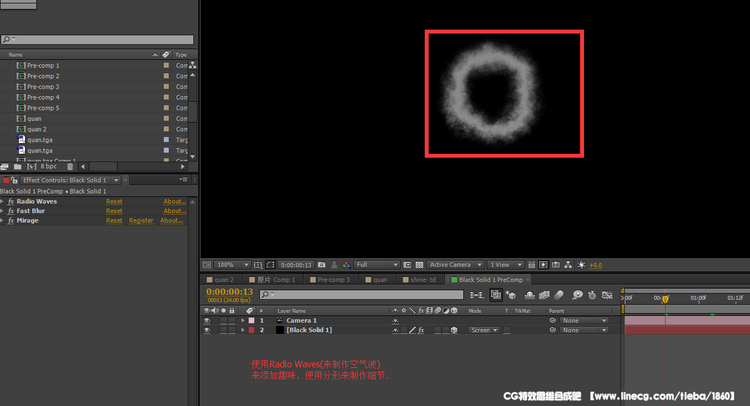The height and width of the screenshot is (406, 750).
Task: Toggle the quality switch on Black Solid 1
Action: click(x=412, y=330)
